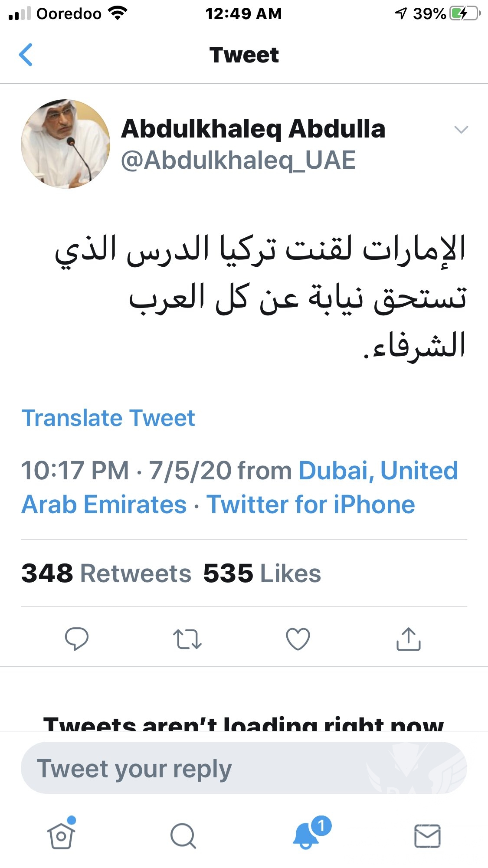This screenshot has width=488, height=868.
Task: Tap Translate Tweet link
Action: (x=108, y=418)
